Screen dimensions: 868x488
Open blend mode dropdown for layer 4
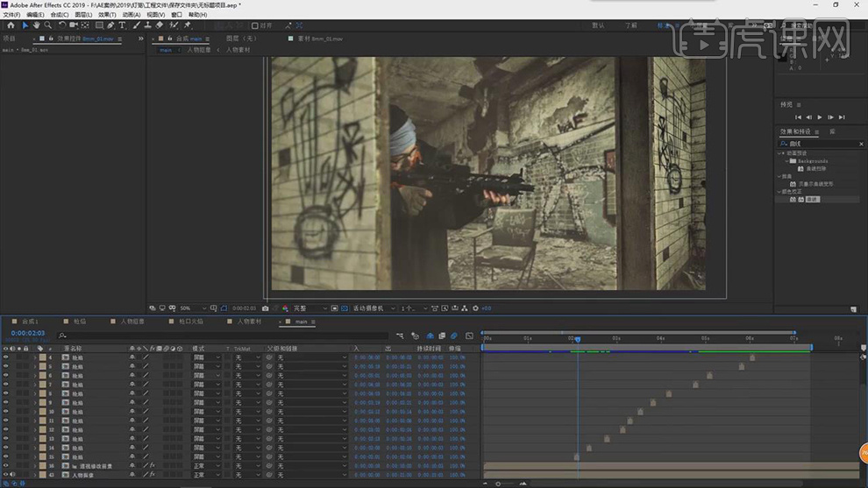(206, 357)
